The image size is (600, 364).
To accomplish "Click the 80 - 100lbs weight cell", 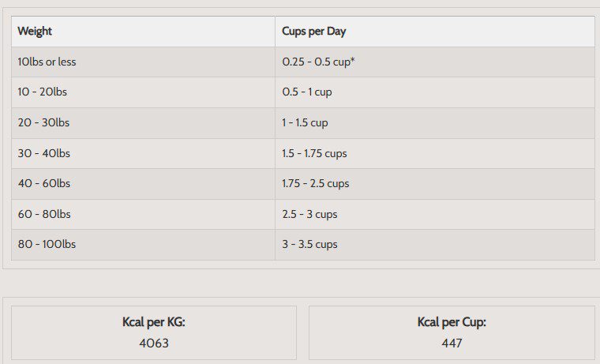I will [x=47, y=244].
